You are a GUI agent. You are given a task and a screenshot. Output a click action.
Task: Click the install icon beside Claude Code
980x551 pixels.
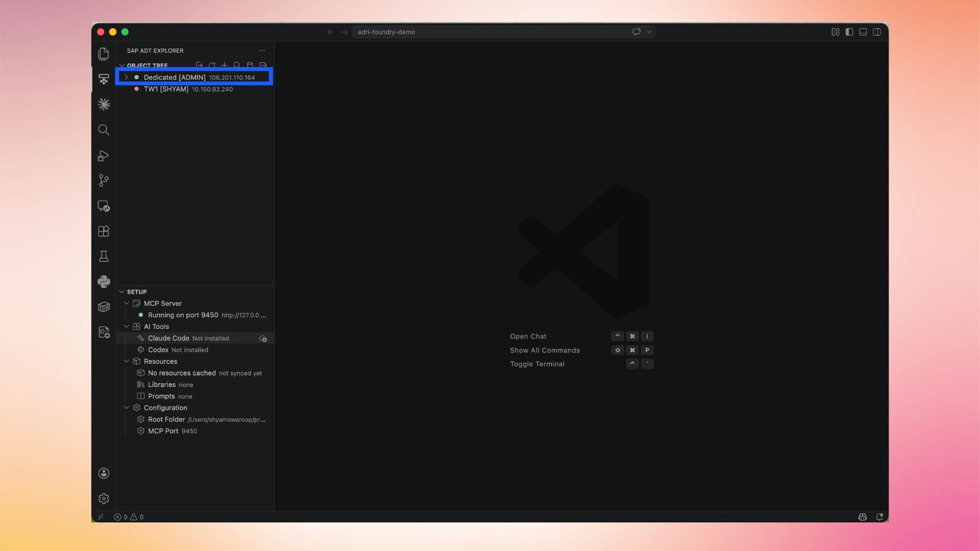pos(263,339)
